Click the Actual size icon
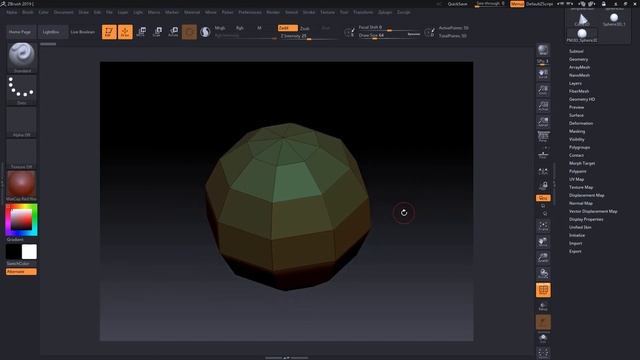The image size is (640, 360). (543, 106)
